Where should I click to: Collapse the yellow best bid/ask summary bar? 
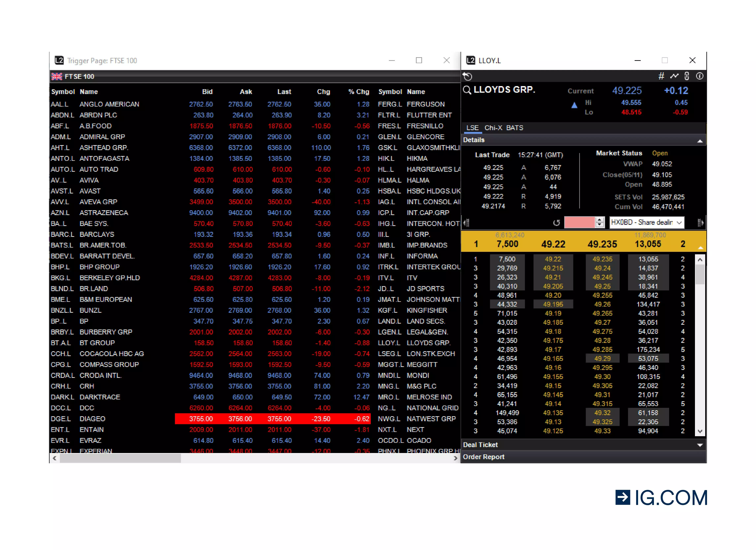700,248
